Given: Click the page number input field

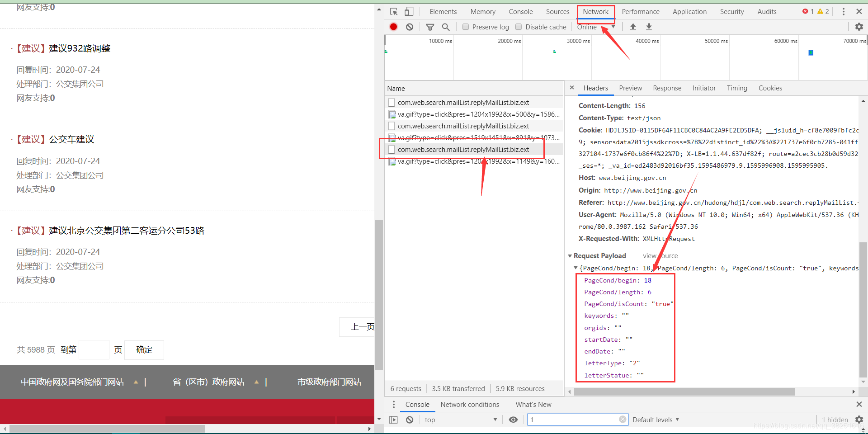Looking at the screenshot, I should [x=94, y=350].
